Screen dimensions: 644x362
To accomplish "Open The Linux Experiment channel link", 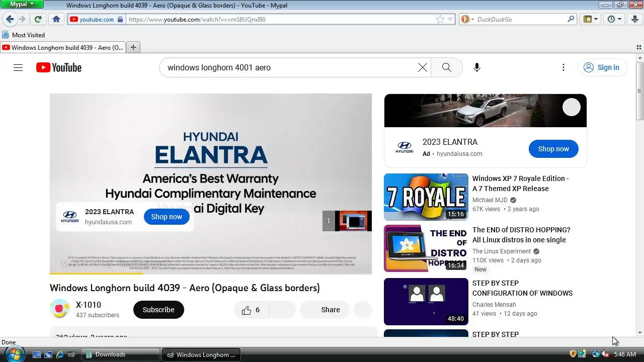I will tap(502, 251).
